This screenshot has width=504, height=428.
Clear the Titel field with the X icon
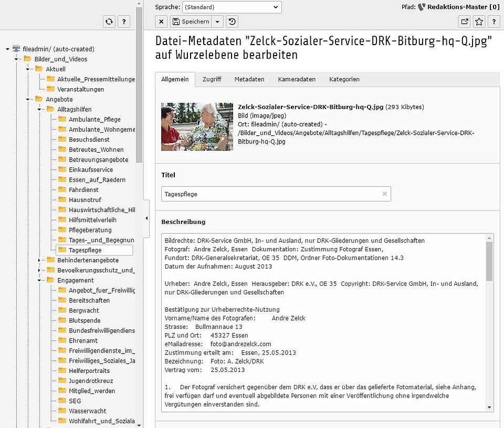click(x=384, y=194)
